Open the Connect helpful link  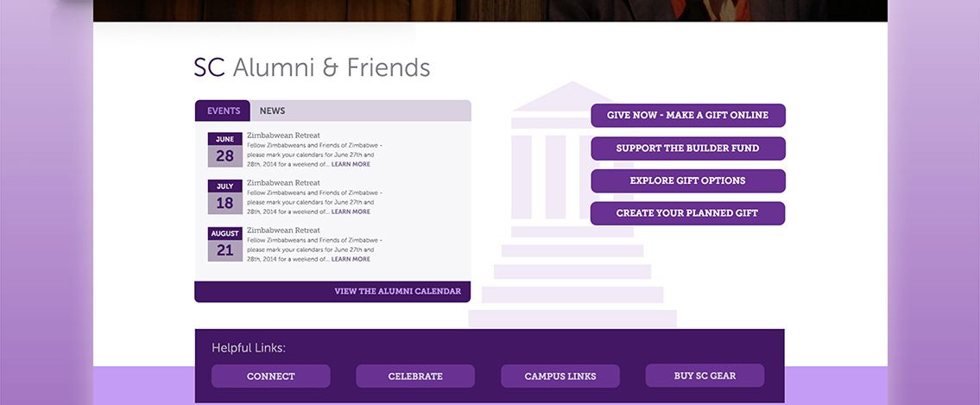tap(270, 377)
